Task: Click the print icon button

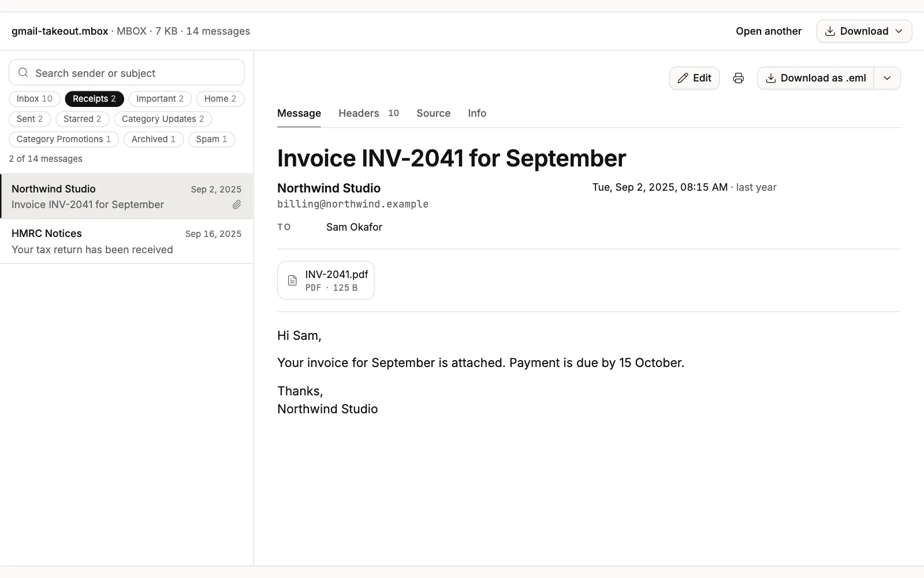Action: point(738,78)
